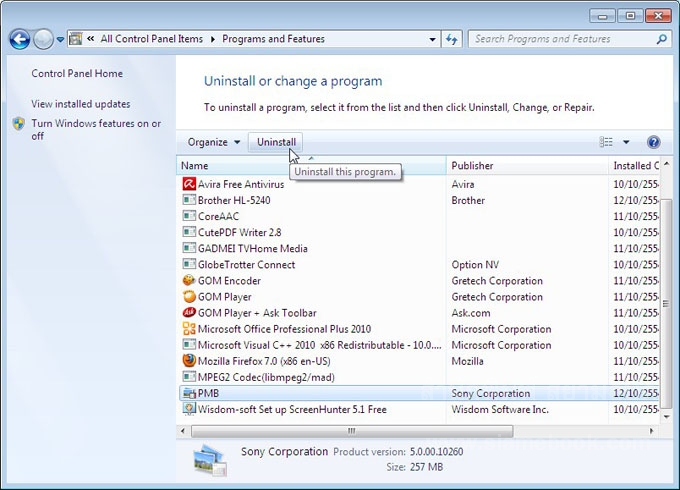Click the GADMEI TVHome Media icon
This screenshot has width=680, height=490.
189,248
